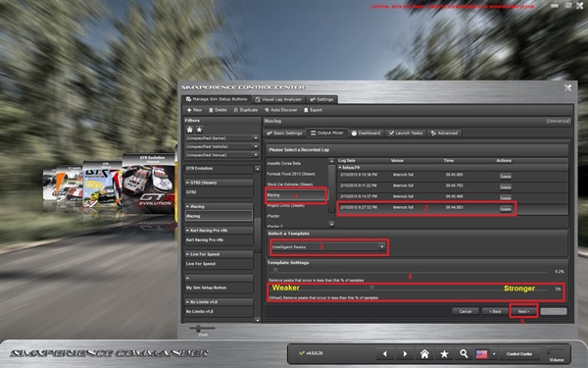The width and height of the screenshot is (588, 368).
Task: Select the Live For Speed setup item
Action: (219, 264)
